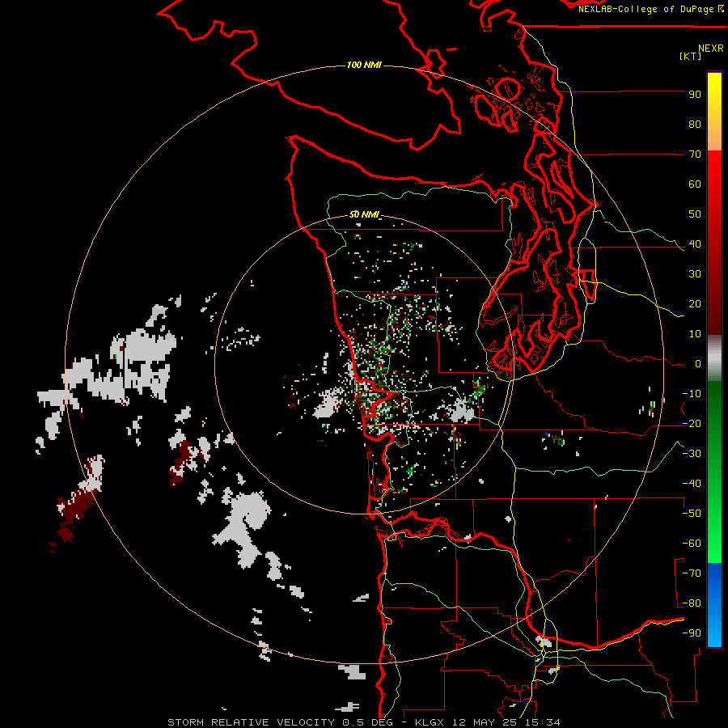Screen dimensions: 728x728
Task: Click the blue bottom segment of color bar
Action: pyautogui.click(x=714, y=605)
